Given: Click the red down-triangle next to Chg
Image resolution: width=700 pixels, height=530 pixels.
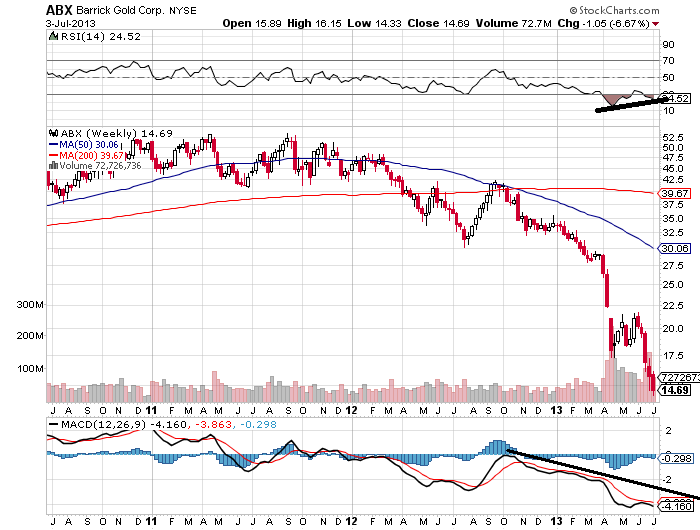Looking at the screenshot, I should pyautogui.click(x=655, y=24).
